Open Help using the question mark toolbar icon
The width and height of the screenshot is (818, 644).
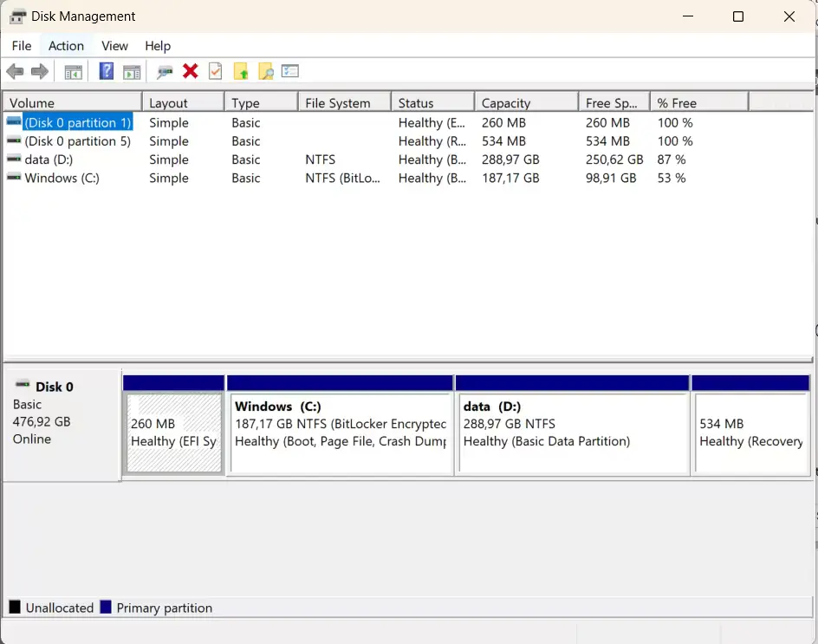click(x=106, y=71)
